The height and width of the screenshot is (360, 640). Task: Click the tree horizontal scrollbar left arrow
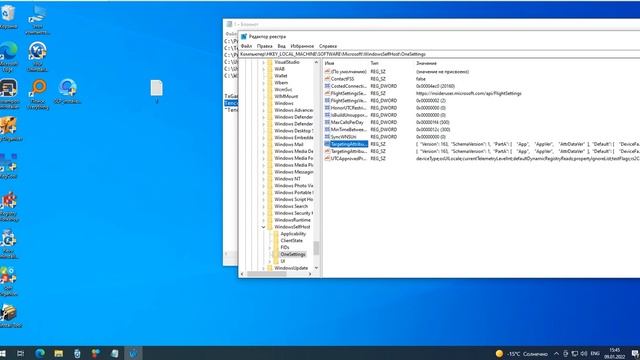pos(242,274)
